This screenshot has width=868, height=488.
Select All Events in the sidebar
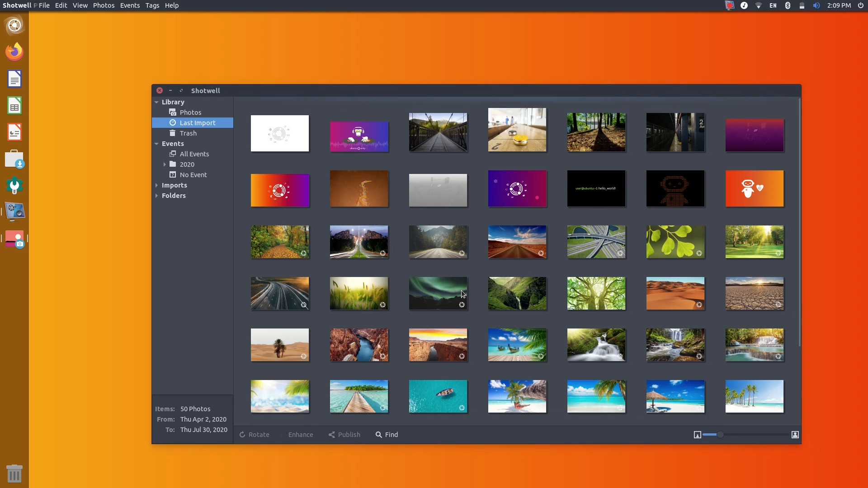click(194, 154)
